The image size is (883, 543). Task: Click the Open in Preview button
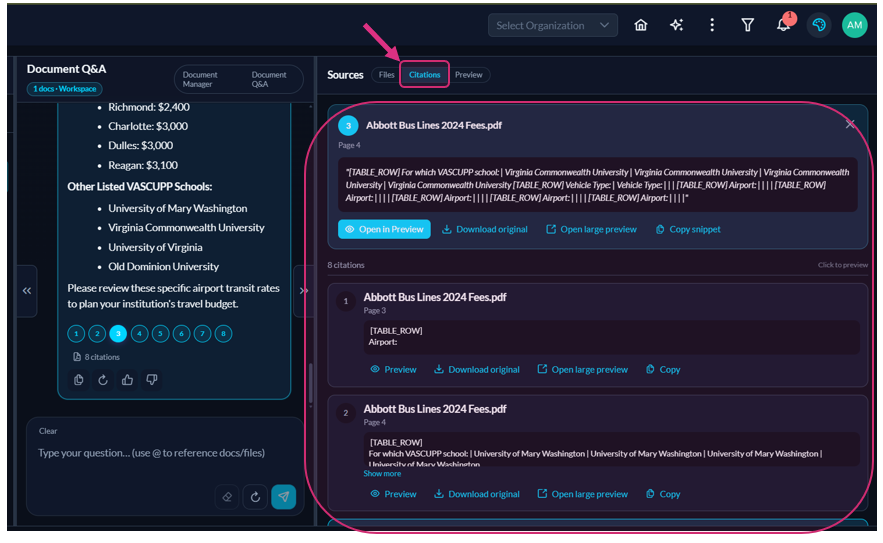point(384,229)
